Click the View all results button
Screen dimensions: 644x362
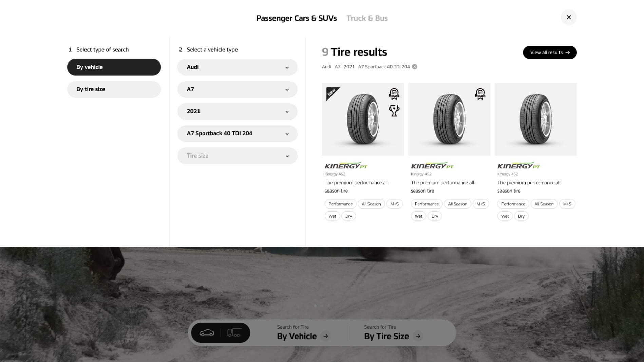[x=550, y=52]
